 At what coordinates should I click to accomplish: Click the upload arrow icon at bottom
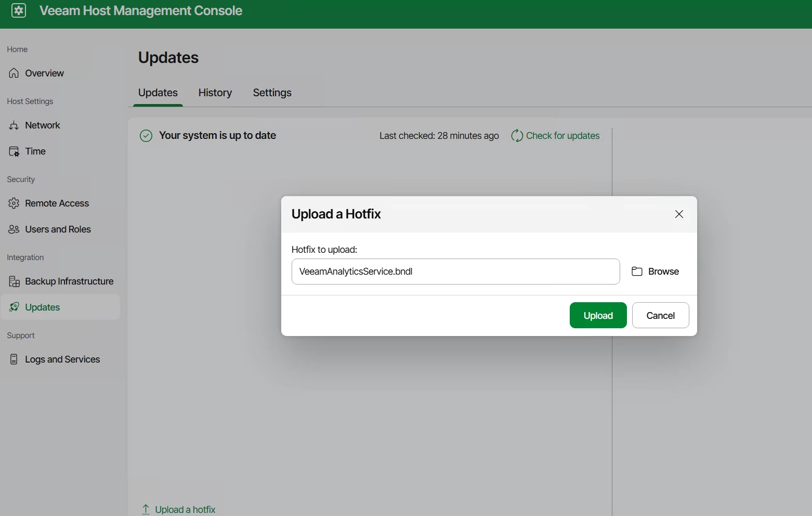coord(146,510)
